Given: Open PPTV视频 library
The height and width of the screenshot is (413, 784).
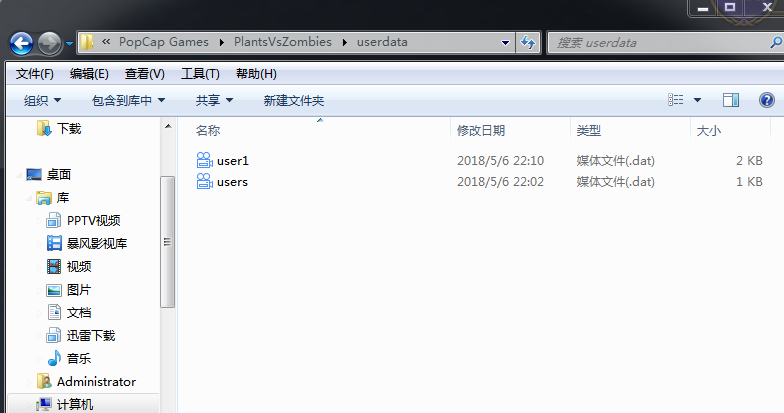Looking at the screenshot, I should (94, 220).
